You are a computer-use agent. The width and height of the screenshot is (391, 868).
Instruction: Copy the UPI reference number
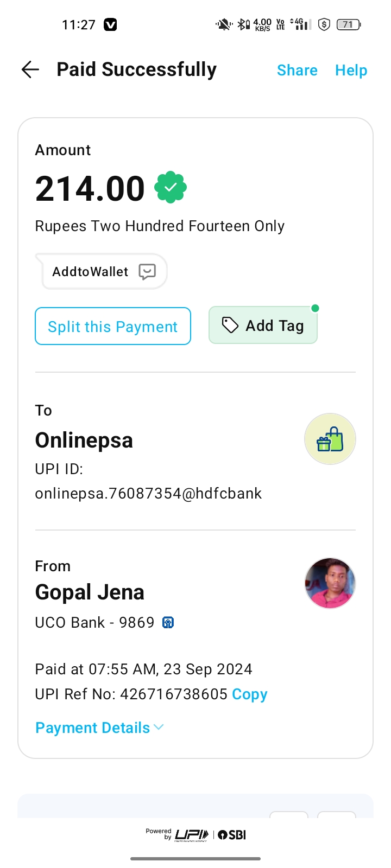click(250, 694)
